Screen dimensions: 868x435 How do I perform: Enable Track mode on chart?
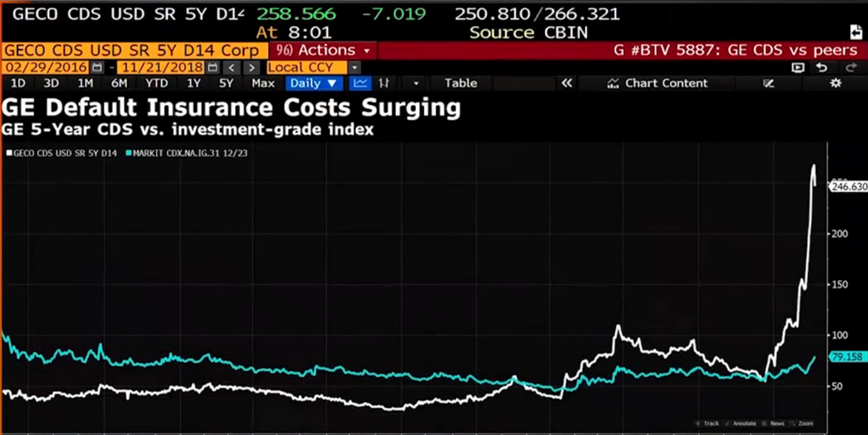point(708,423)
